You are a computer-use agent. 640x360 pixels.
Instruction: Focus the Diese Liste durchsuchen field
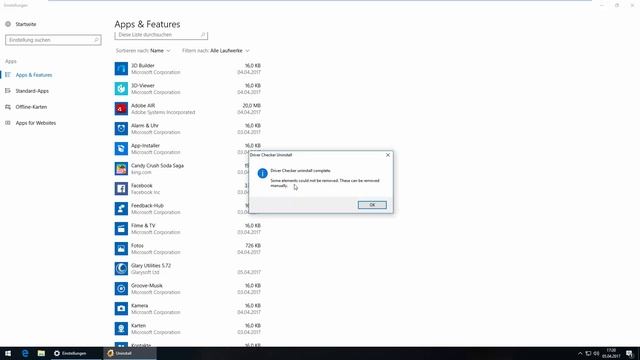click(x=161, y=35)
